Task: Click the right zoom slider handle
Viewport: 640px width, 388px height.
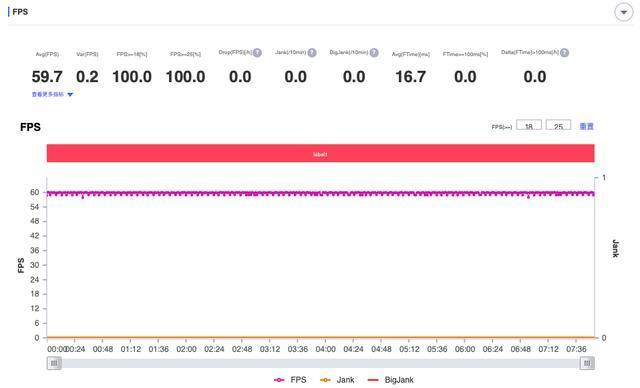Action: 587,363
